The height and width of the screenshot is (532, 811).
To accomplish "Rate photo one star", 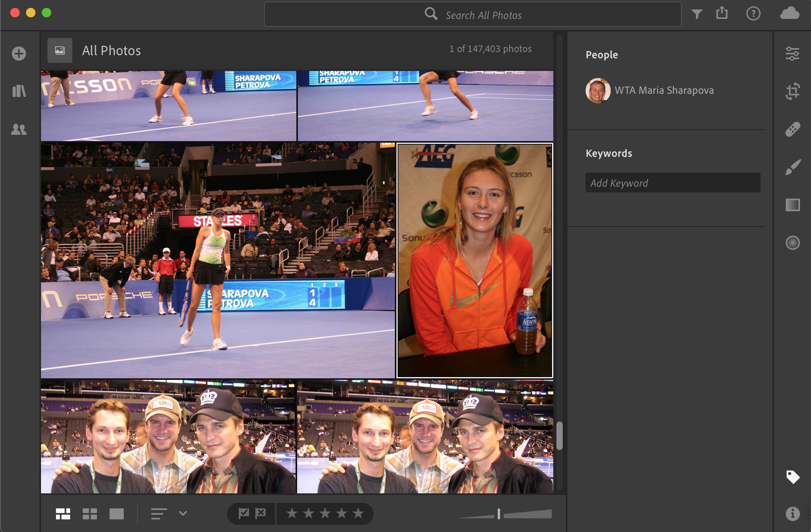I will coord(292,513).
